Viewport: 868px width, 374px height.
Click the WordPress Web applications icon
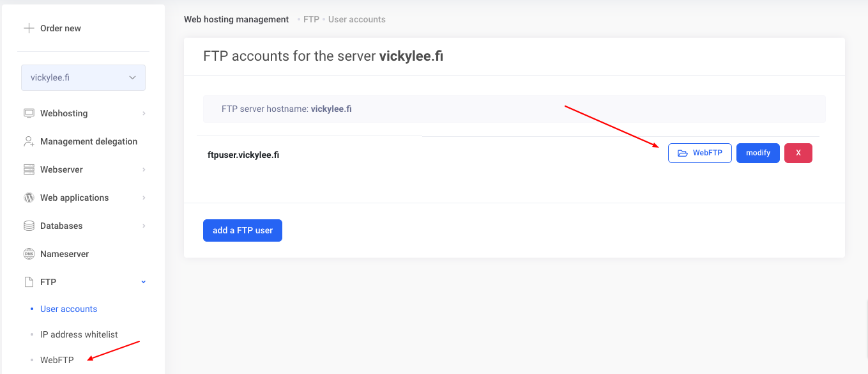pyautogui.click(x=29, y=198)
